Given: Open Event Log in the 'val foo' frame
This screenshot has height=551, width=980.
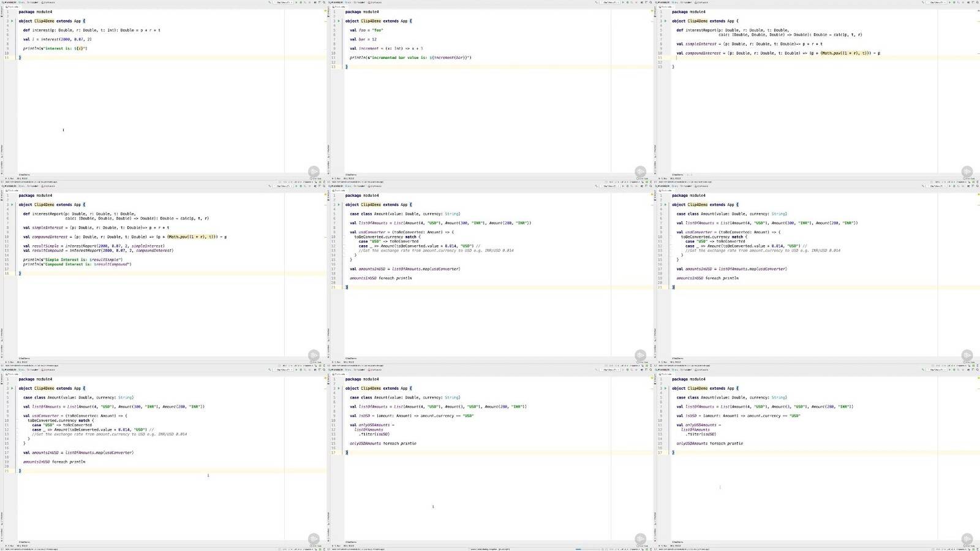Looking at the screenshot, I should tap(641, 178).
